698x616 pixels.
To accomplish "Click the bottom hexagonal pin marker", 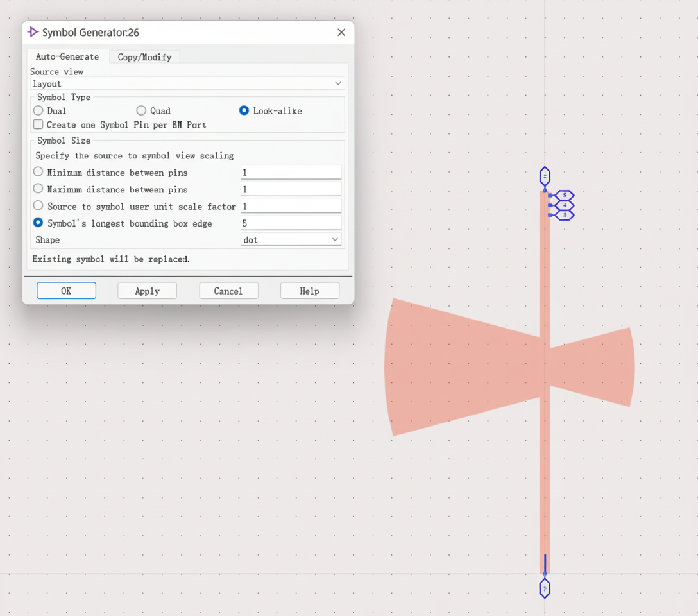I will pos(545,588).
